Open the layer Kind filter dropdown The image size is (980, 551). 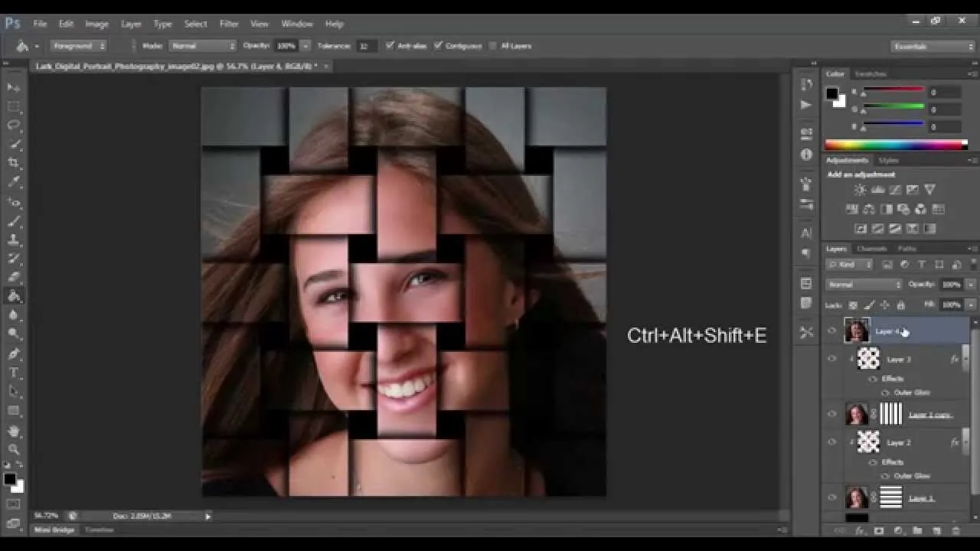click(x=851, y=265)
